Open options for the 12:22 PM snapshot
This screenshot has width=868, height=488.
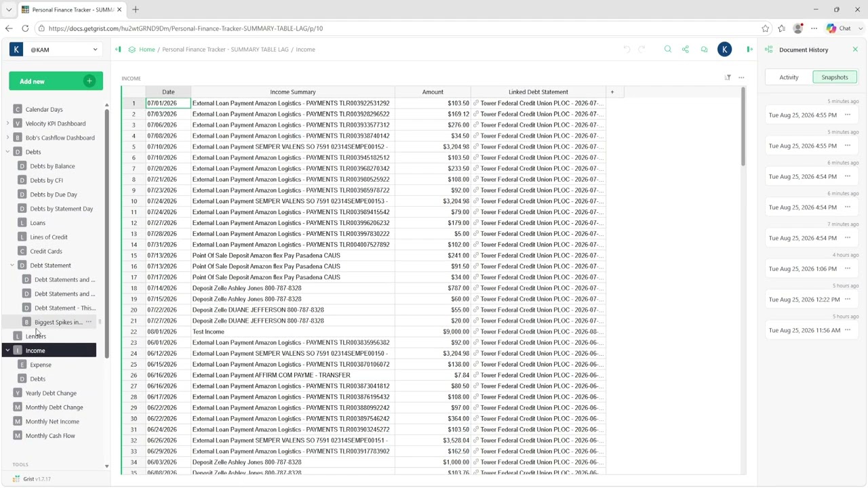[848, 299]
